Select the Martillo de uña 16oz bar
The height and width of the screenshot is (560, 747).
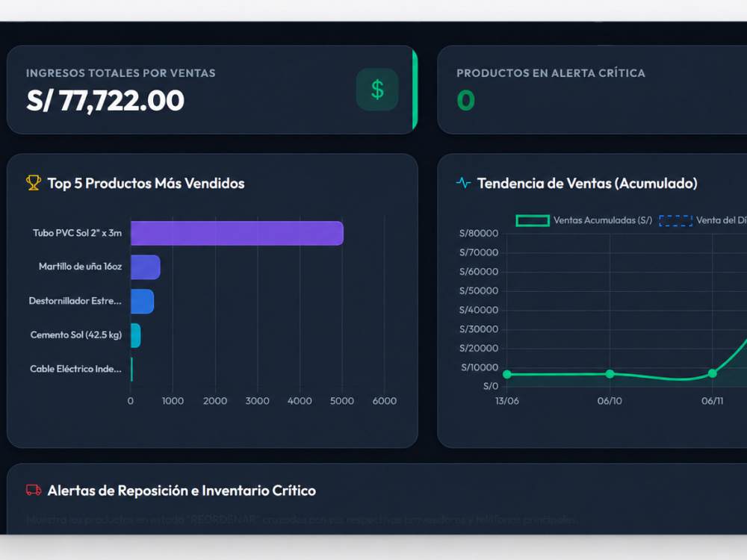click(146, 267)
